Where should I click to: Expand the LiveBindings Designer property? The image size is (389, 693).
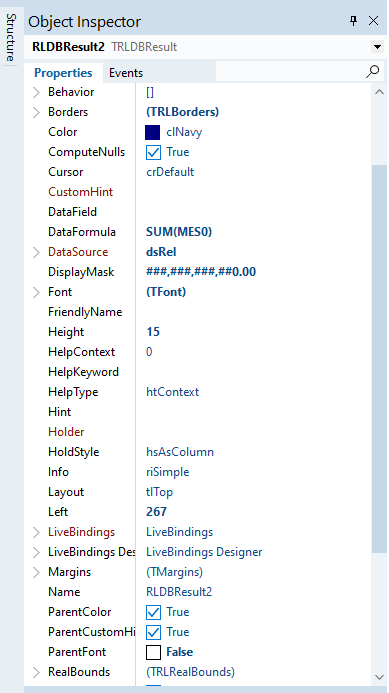[x=36, y=552]
